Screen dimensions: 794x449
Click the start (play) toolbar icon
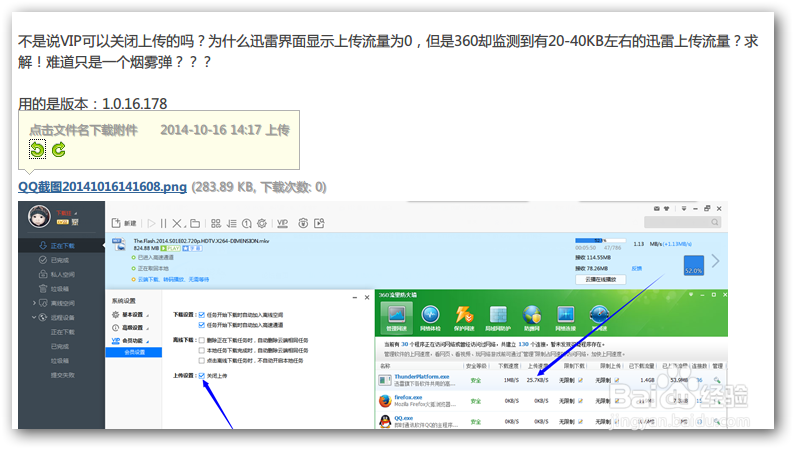click(x=151, y=223)
